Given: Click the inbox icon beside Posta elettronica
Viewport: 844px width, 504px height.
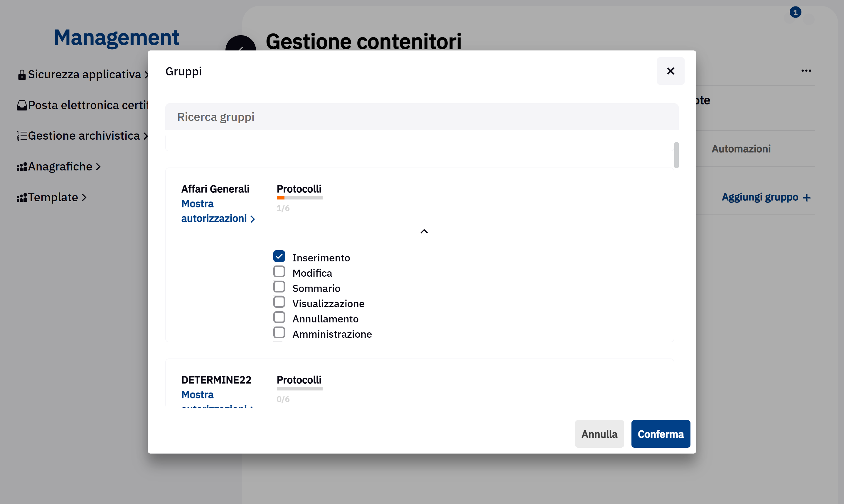Looking at the screenshot, I should (22, 106).
